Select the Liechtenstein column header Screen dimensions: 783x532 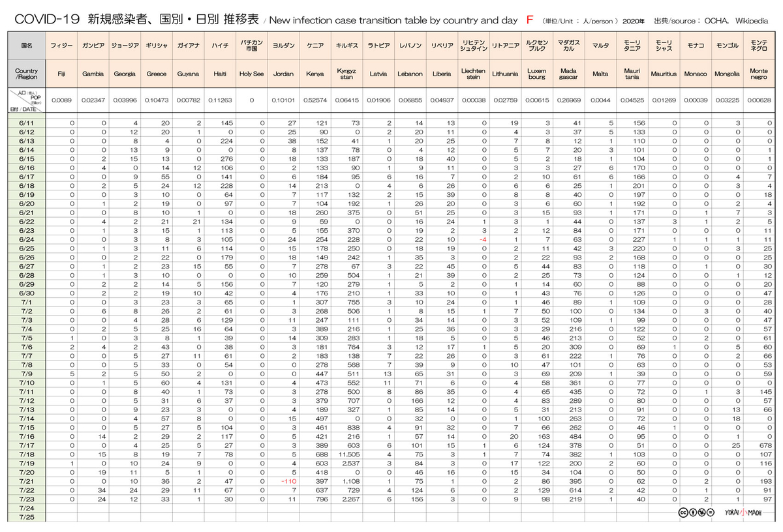(473, 74)
